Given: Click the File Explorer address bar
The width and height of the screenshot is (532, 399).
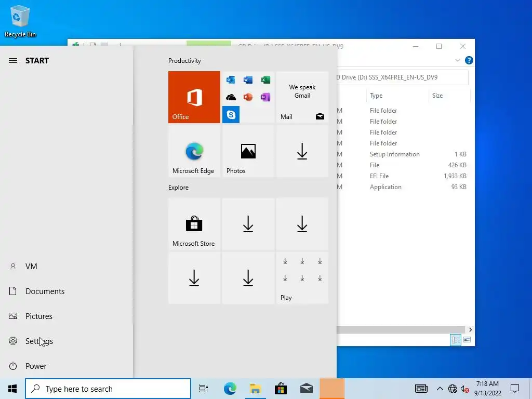Looking at the screenshot, I should tap(403, 77).
